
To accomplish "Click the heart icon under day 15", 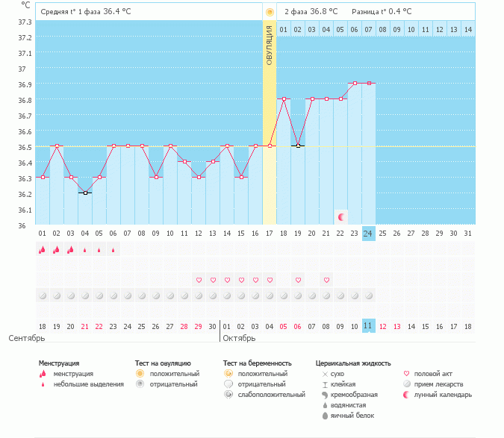I will click(x=241, y=280).
